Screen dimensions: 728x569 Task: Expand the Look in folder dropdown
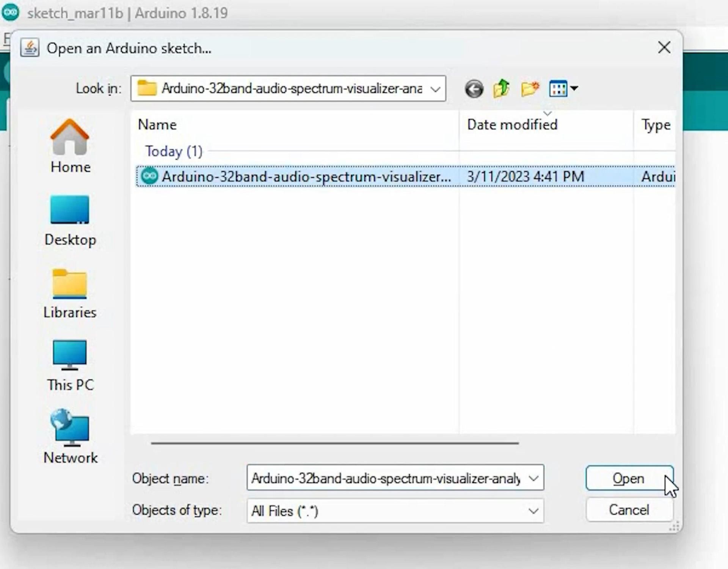pos(435,89)
